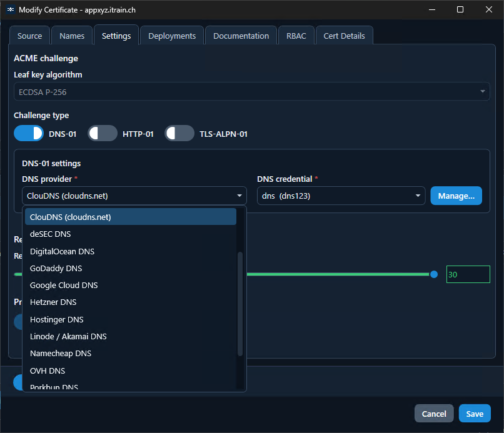Select deSEC DNS provider
This screenshot has height=433, width=504.
pyautogui.click(x=131, y=234)
